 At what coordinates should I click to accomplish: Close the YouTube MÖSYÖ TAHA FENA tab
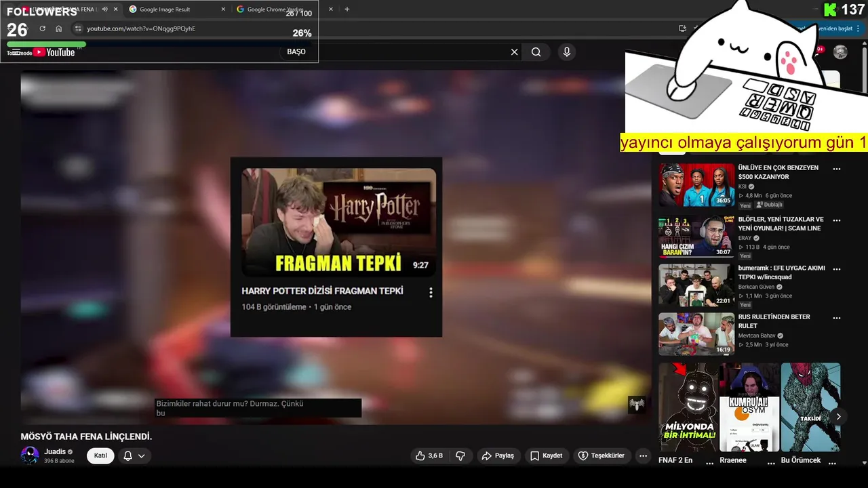coord(116,9)
